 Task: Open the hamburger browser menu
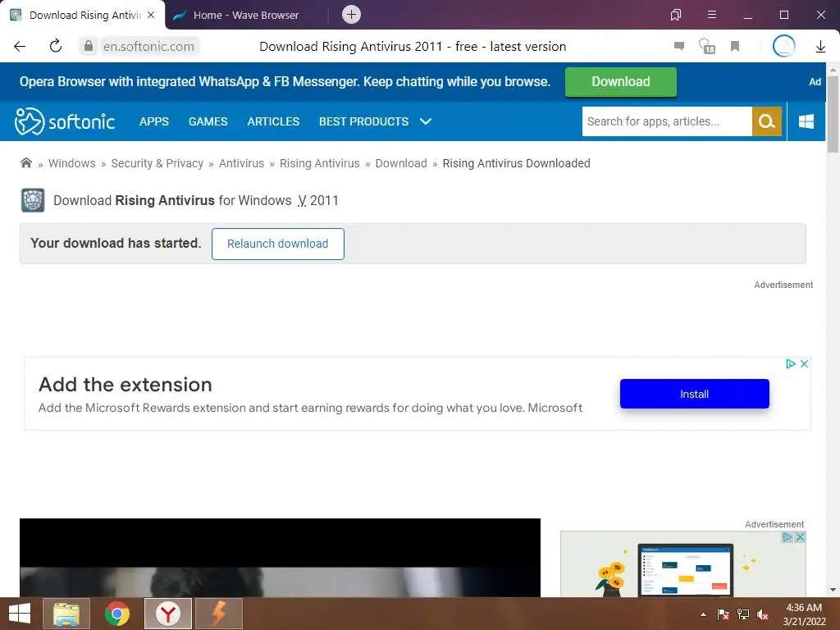pyautogui.click(x=711, y=15)
